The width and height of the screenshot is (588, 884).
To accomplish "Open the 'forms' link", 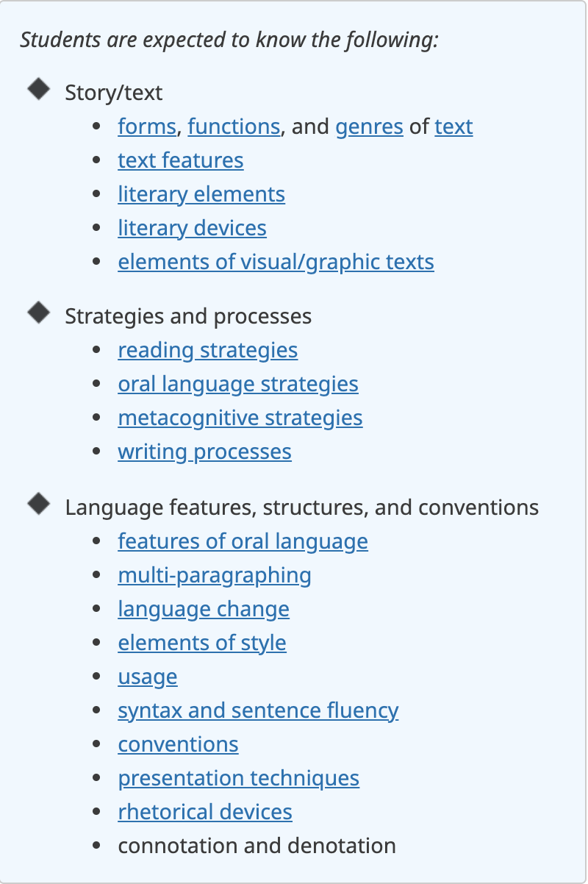I will [146, 127].
